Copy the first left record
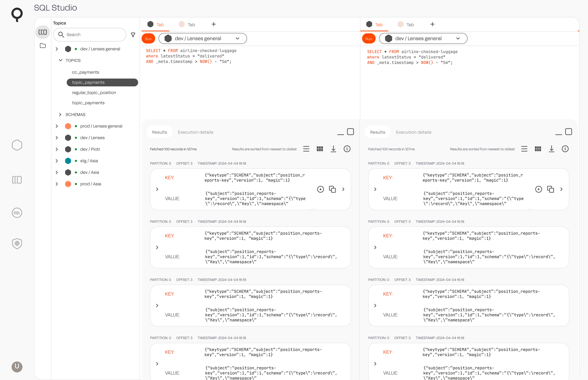Viewport: 588px width, 380px height. pos(332,189)
